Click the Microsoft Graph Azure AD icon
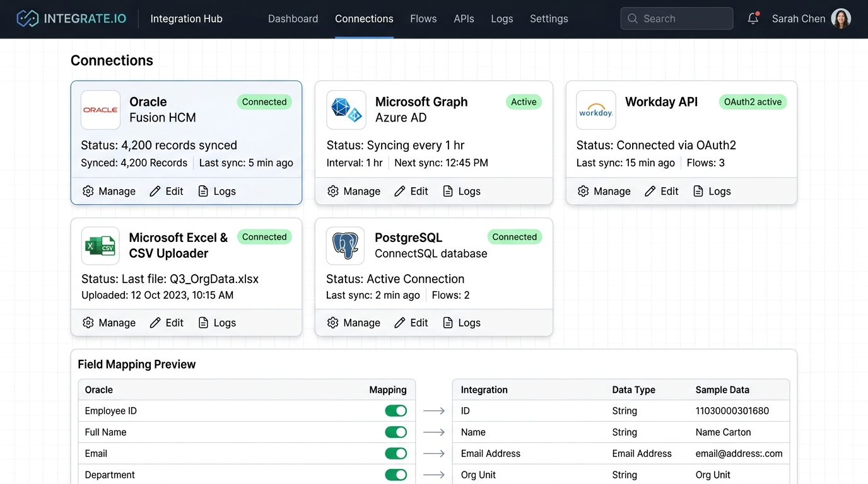Screen dimensions: 868x484 (x=346, y=110)
